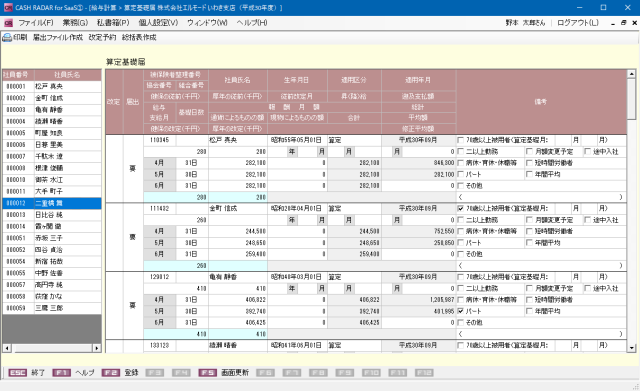The height and width of the screenshot is (391, 640).
Task: Click the app icon left of ファイル menu
Action: coord(8,23)
